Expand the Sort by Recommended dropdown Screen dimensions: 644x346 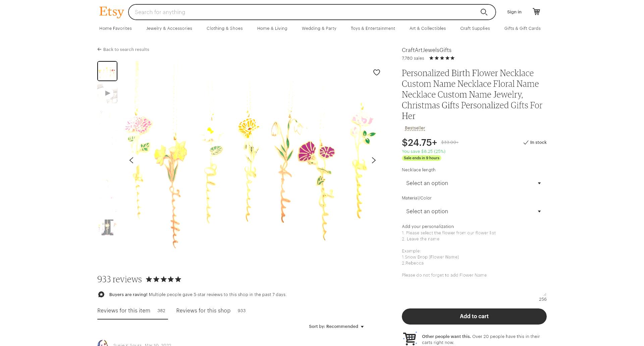pos(336,326)
